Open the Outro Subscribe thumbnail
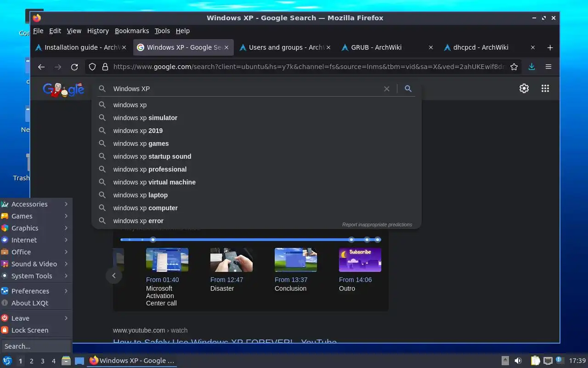588x368 pixels. point(360,260)
